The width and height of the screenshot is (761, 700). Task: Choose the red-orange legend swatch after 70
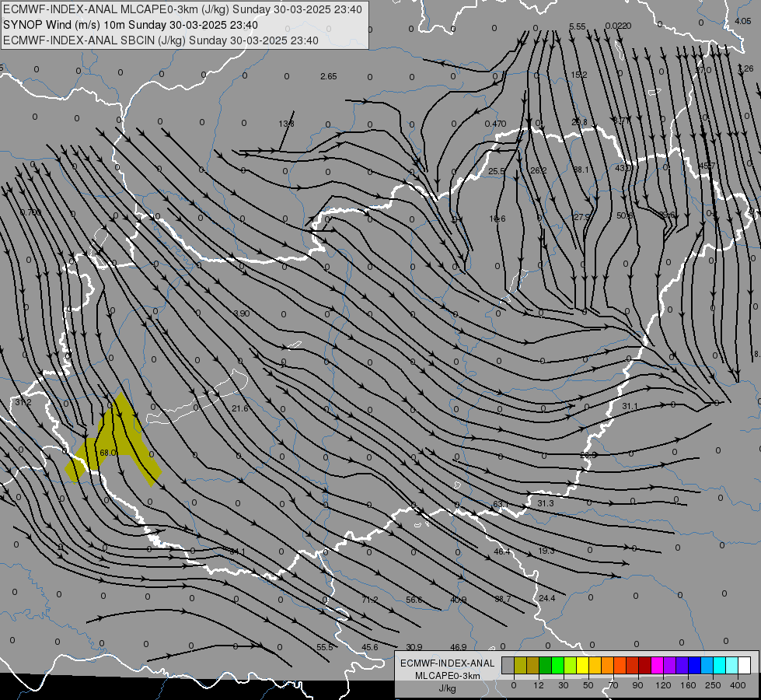620,665
